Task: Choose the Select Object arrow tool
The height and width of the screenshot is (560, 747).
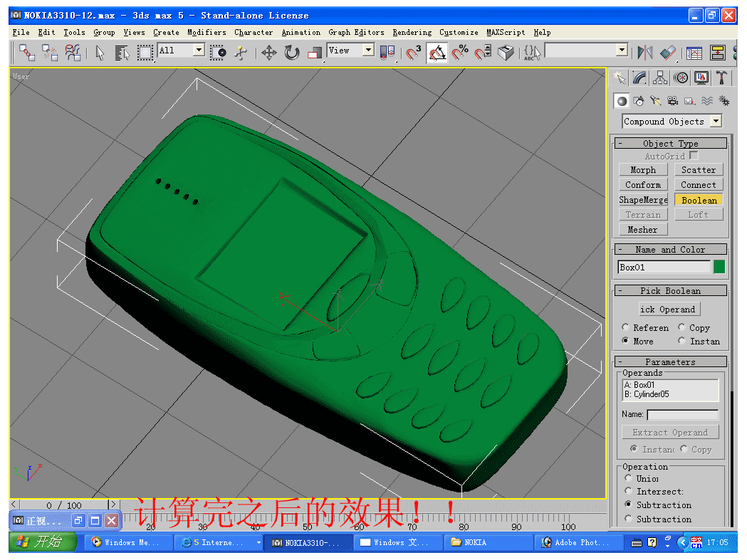Action: click(x=100, y=53)
